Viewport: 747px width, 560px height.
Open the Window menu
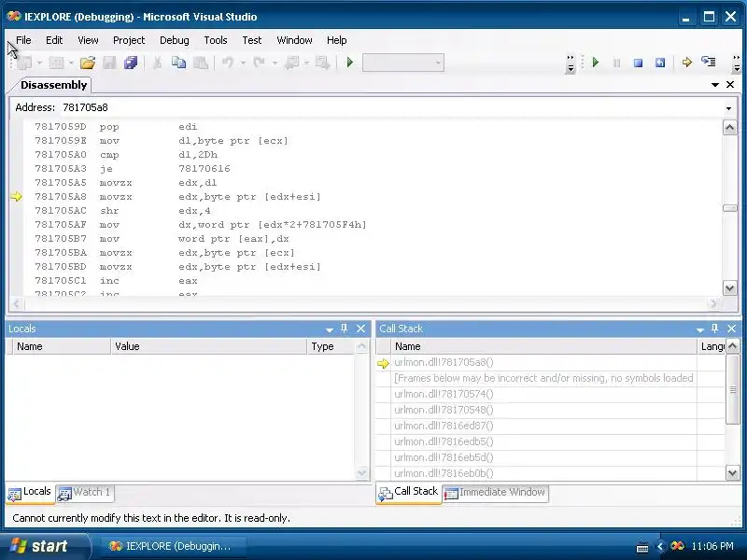tap(294, 40)
